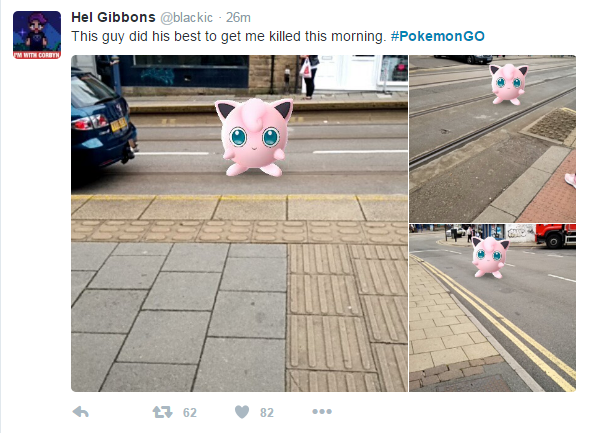Open the bottom-right yellow lines photo
589x433 pixels.
(492, 308)
